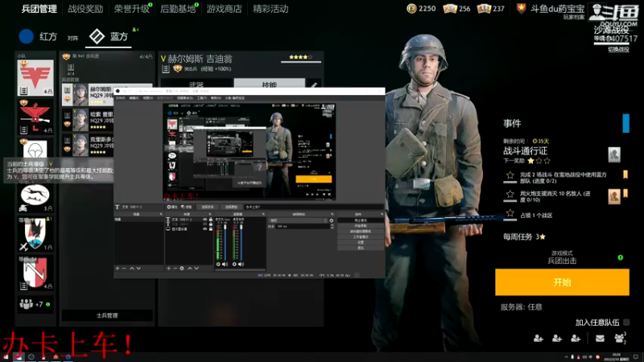Screen dimensions: 644x362
Task: Open the 237 order cards counter
Action: tap(491, 9)
